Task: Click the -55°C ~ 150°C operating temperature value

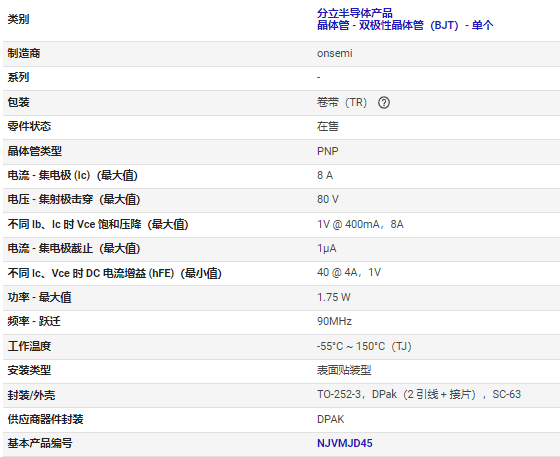Action: click(364, 346)
